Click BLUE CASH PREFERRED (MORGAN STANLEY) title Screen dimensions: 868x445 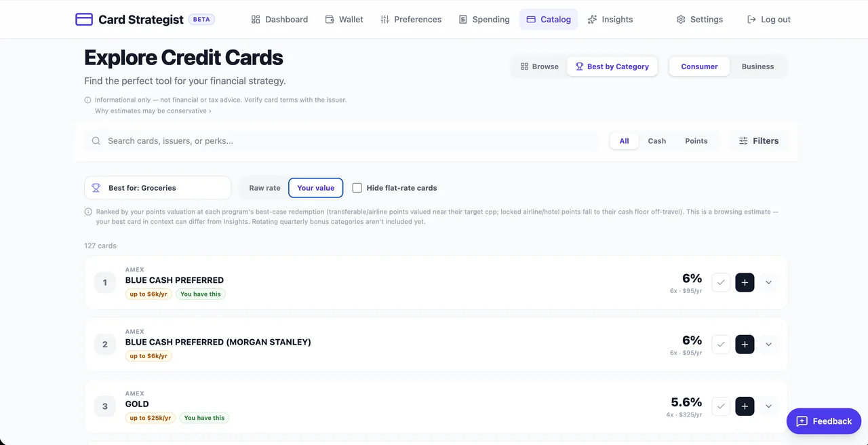point(218,343)
